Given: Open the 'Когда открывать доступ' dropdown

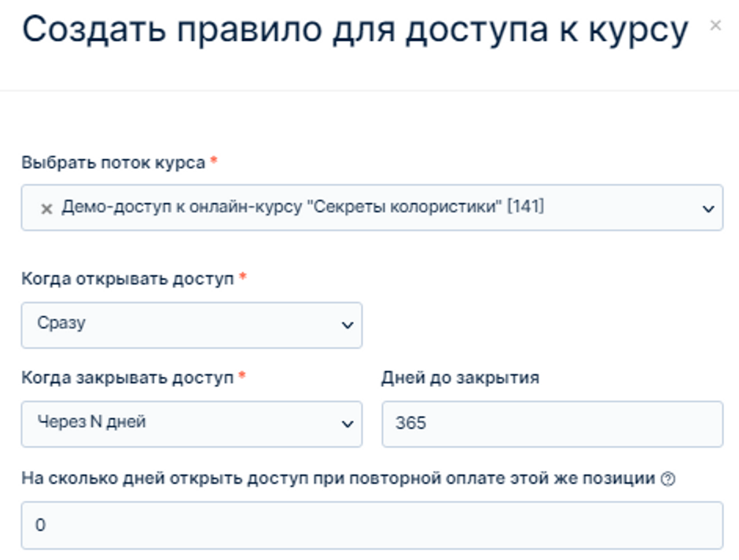Looking at the screenshot, I should 191,326.
